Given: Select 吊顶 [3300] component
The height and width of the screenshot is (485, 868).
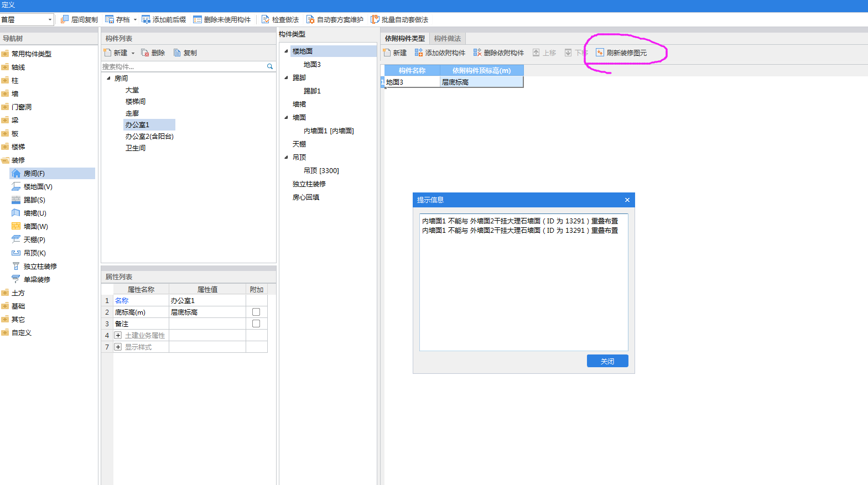Looking at the screenshot, I should 321,170.
